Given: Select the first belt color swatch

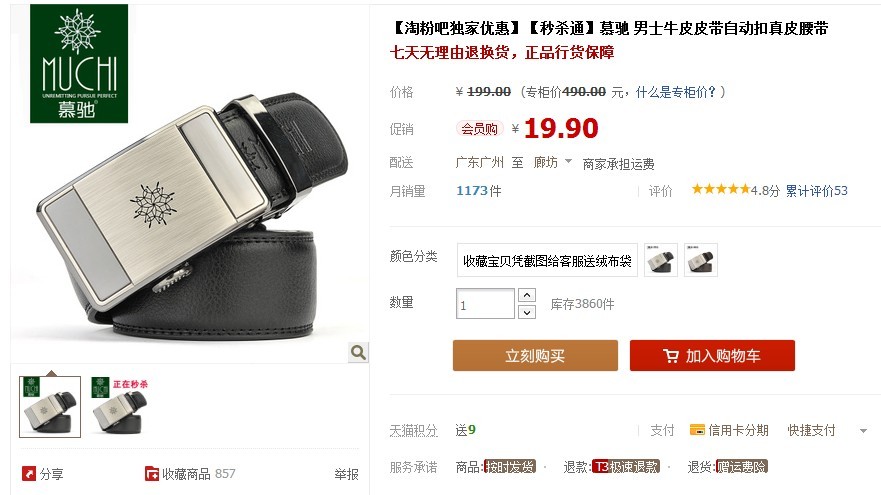Looking at the screenshot, I should point(661,260).
